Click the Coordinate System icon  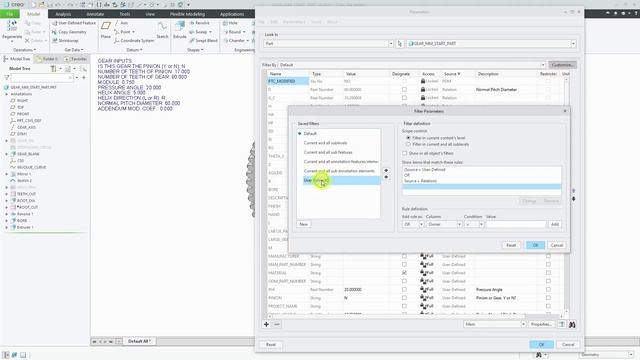(117, 40)
